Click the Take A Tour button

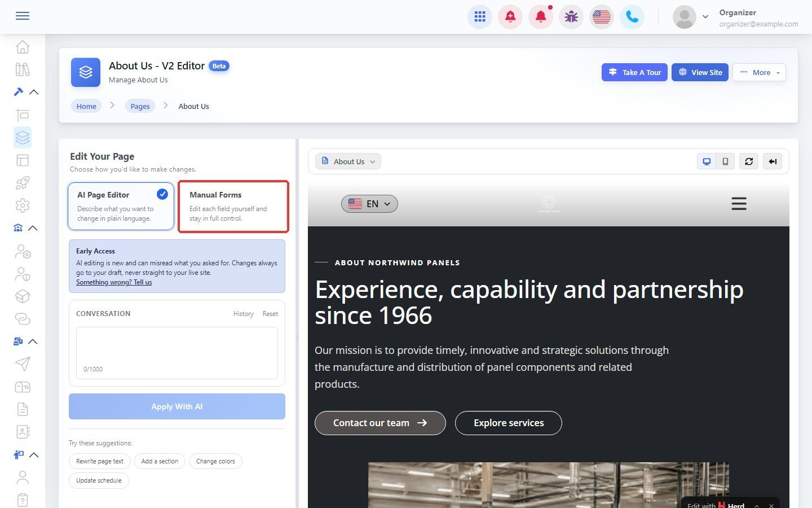click(635, 72)
